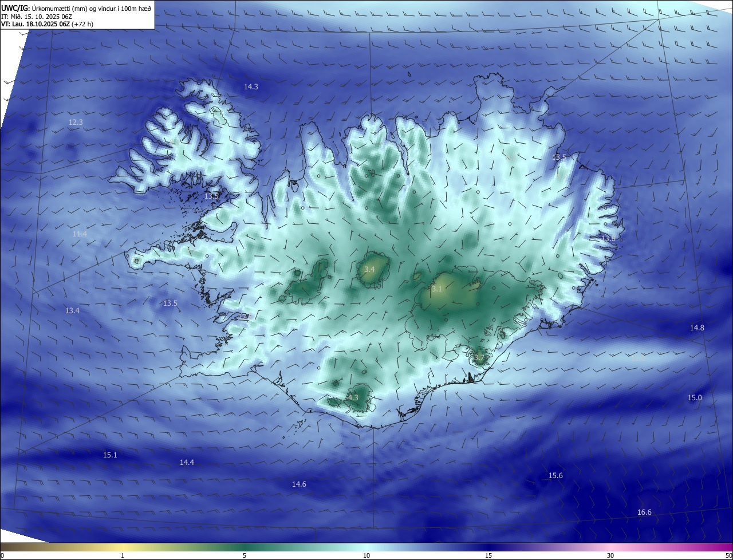Click the '0' tick on the color scale
The image size is (733, 560).
2,555
